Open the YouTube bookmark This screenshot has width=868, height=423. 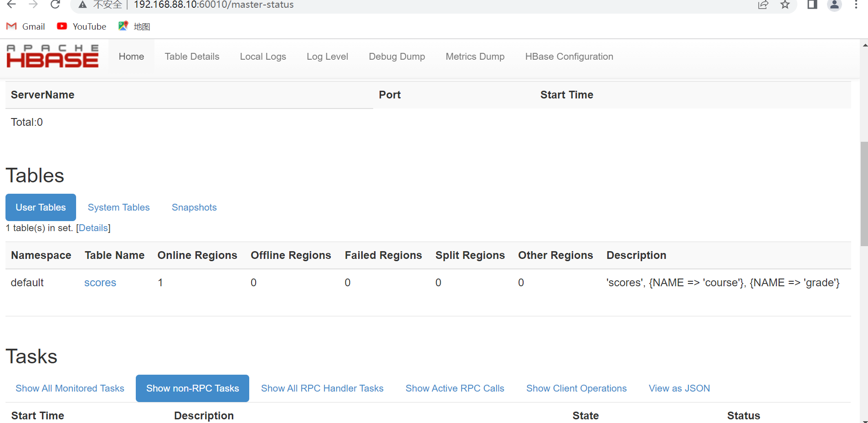(x=82, y=26)
